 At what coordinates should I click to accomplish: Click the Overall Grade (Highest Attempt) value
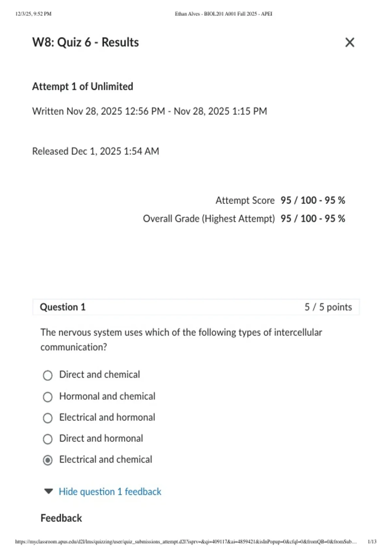[x=313, y=218]
